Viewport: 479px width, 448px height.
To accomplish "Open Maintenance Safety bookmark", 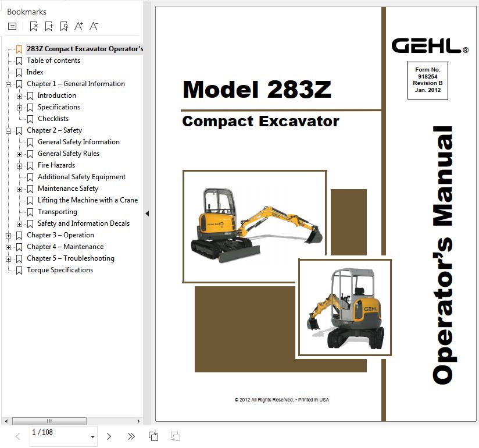I will click(x=68, y=189).
